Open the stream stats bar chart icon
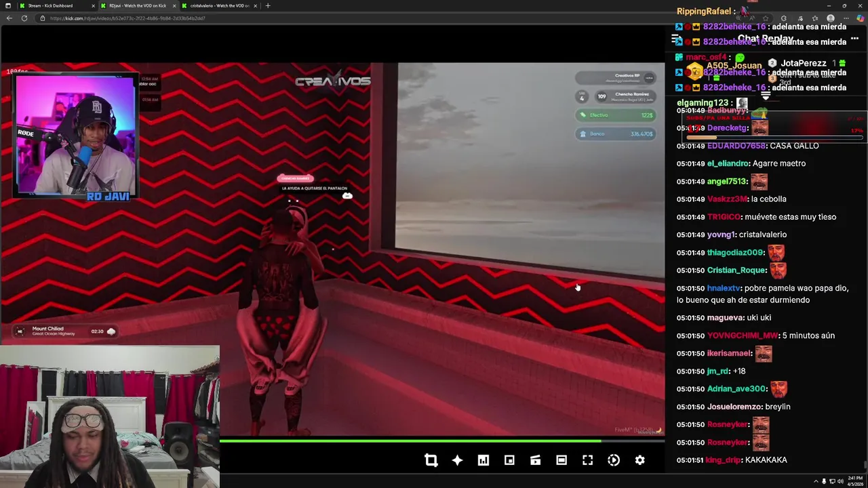Viewport: 868px width, 488px height. [483, 460]
